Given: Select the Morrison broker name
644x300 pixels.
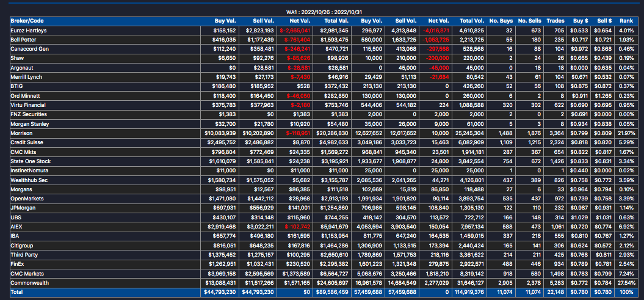Looking at the screenshot, I should coord(21,133).
